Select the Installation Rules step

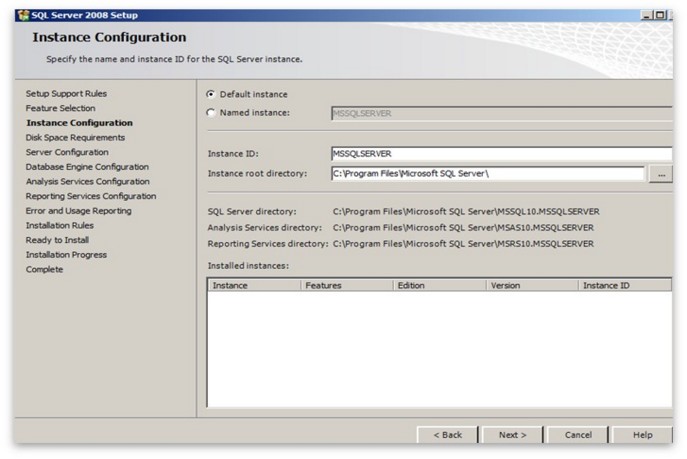tap(60, 225)
